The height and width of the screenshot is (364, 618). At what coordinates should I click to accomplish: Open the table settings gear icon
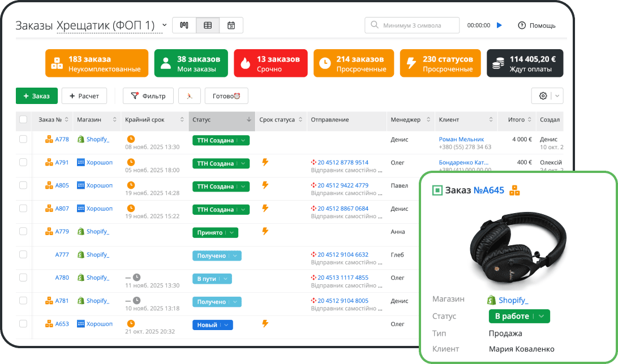point(544,96)
